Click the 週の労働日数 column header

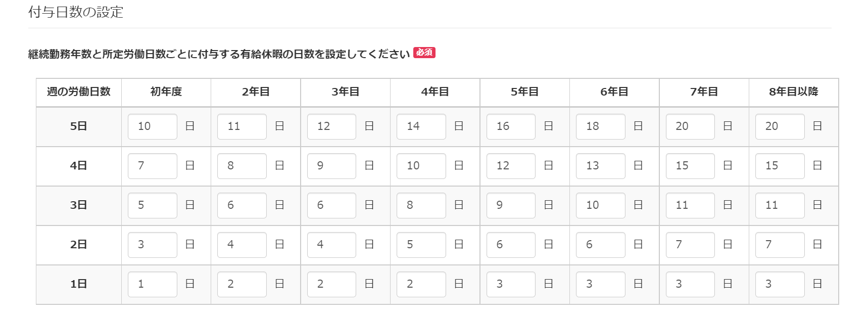coord(79,92)
